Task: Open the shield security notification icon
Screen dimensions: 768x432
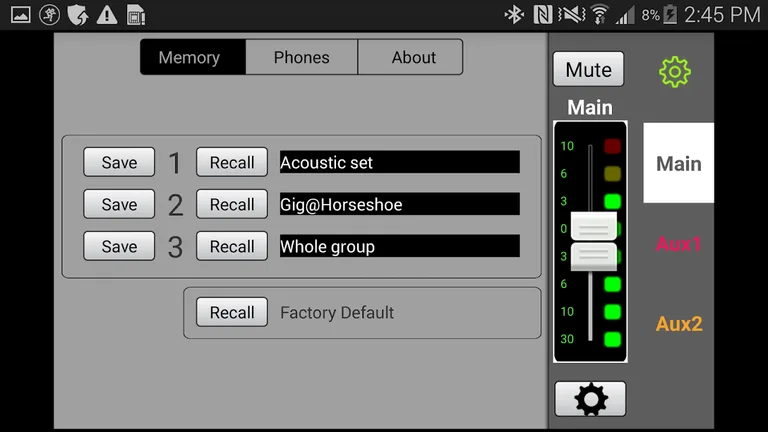Action: tap(78, 15)
